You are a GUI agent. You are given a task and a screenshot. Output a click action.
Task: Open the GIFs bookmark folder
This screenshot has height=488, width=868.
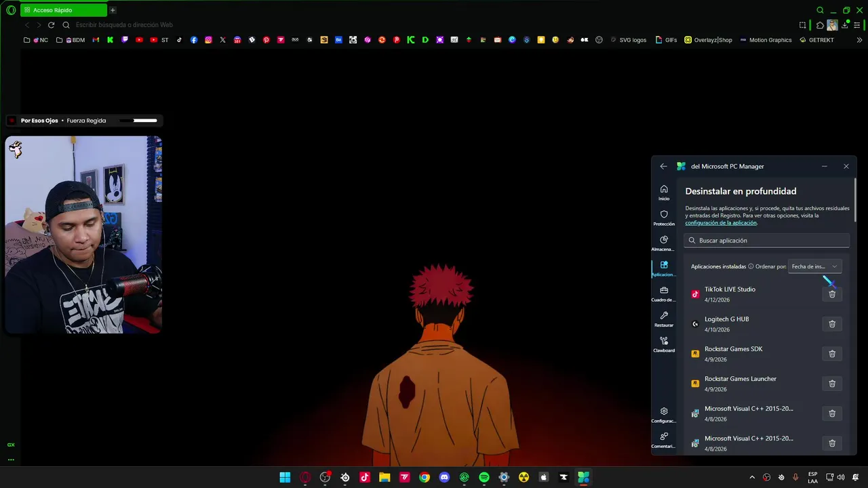(x=666, y=40)
